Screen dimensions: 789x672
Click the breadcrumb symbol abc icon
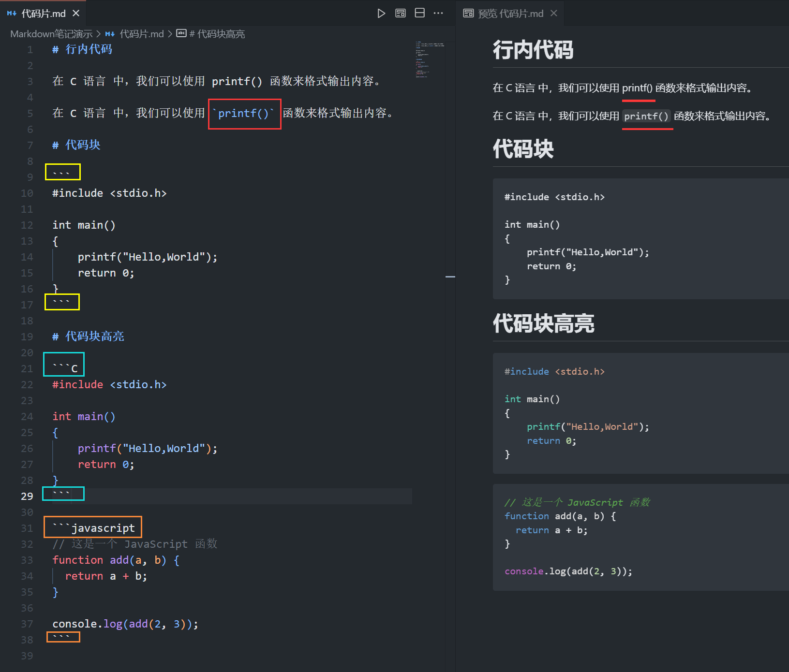[x=181, y=33]
